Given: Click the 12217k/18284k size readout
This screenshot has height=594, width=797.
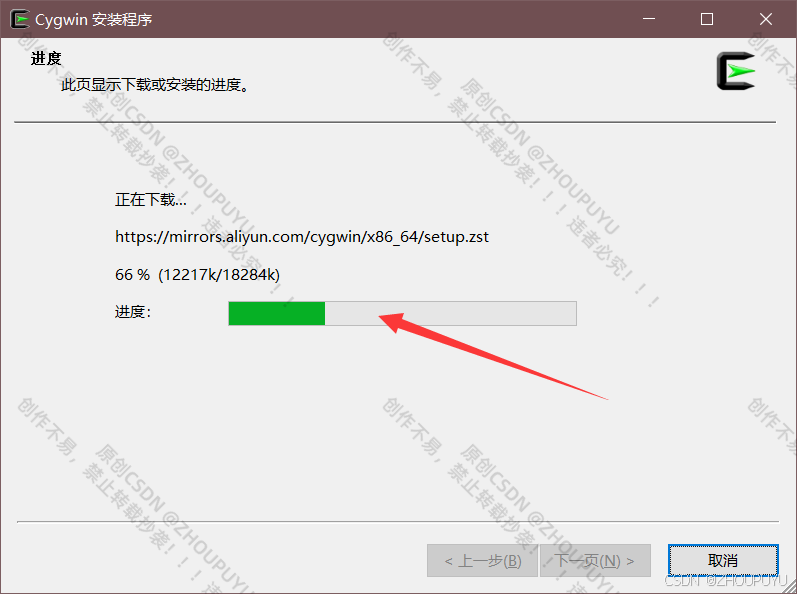Looking at the screenshot, I should (x=219, y=275).
